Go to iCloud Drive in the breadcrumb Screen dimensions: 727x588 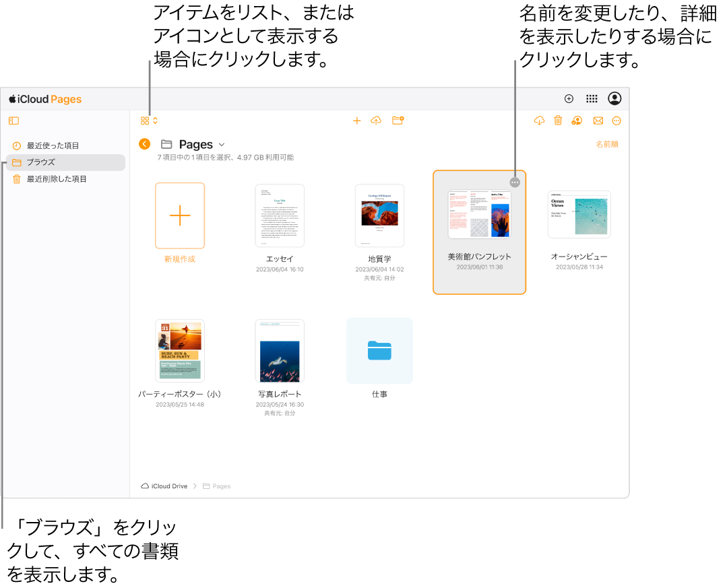(164, 486)
